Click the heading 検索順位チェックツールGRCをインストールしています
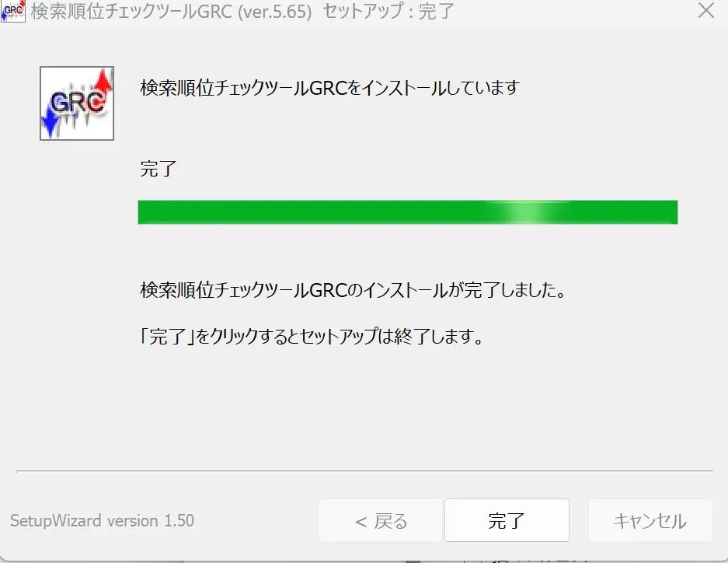The image size is (728, 563). (329, 87)
